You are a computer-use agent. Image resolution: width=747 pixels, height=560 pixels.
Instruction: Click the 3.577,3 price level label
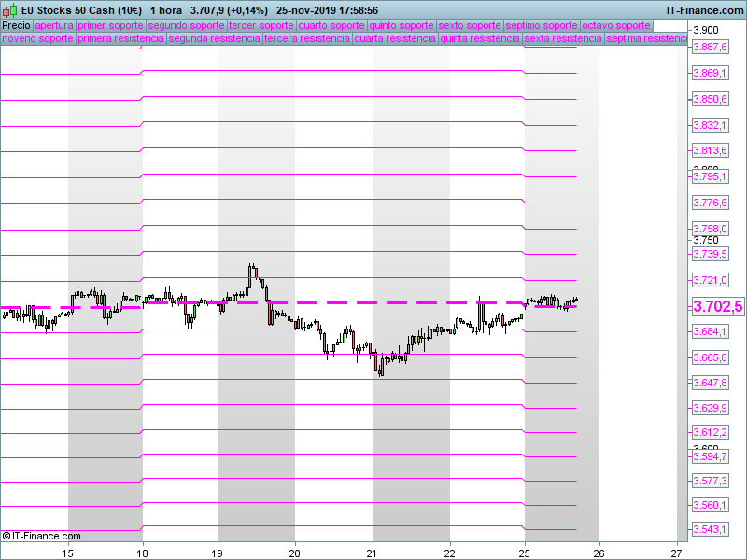click(x=710, y=481)
